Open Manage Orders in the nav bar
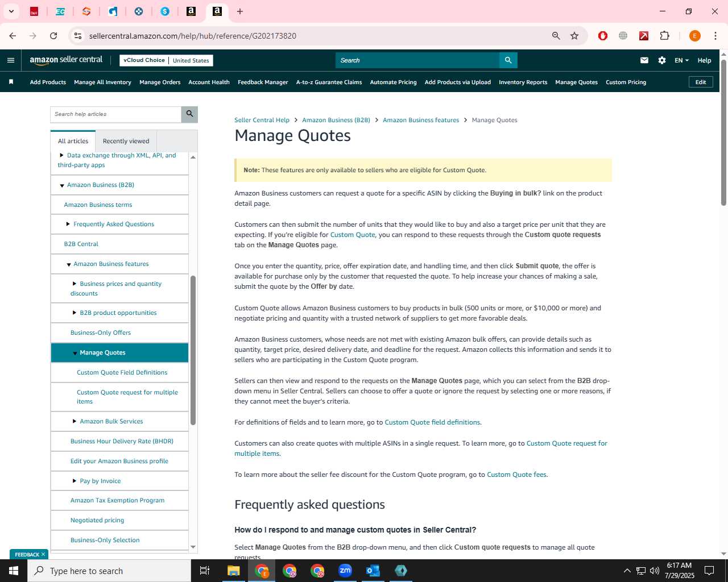Image resolution: width=728 pixels, height=582 pixels. point(160,82)
